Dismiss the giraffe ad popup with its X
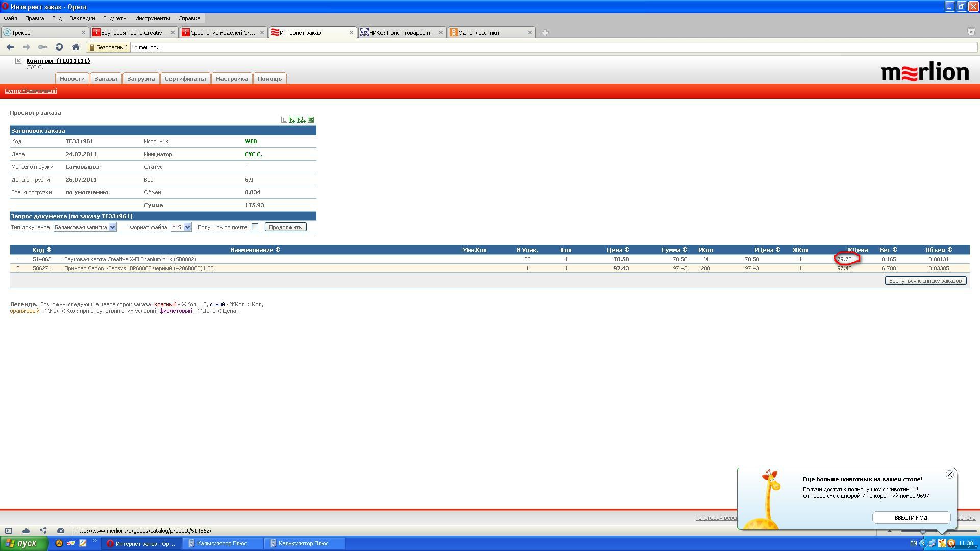This screenshot has height=551, width=980. click(x=949, y=474)
